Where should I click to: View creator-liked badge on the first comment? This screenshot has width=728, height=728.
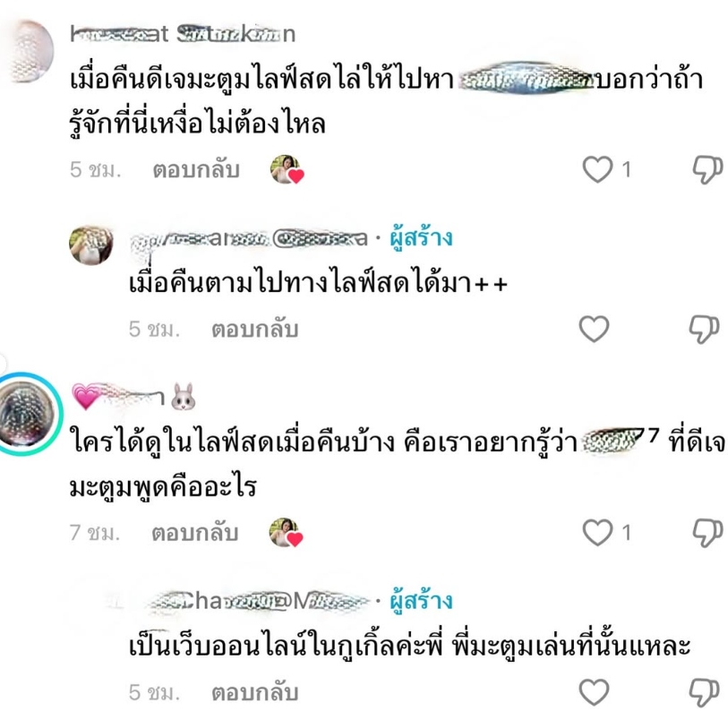point(287,169)
